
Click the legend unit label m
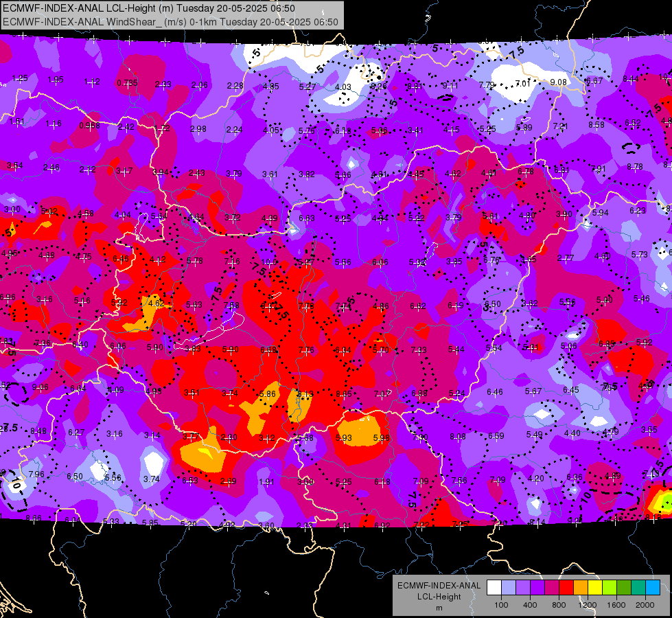(439, 608)
